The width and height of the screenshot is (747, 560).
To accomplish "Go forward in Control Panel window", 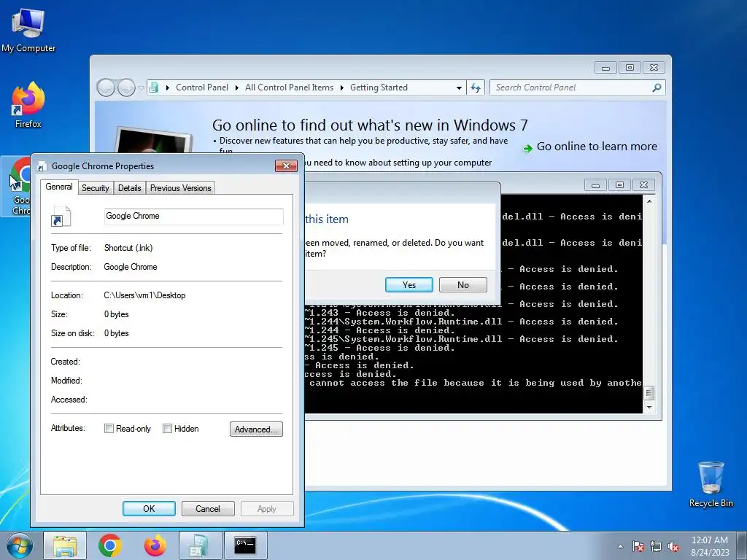I will [126, 87].
